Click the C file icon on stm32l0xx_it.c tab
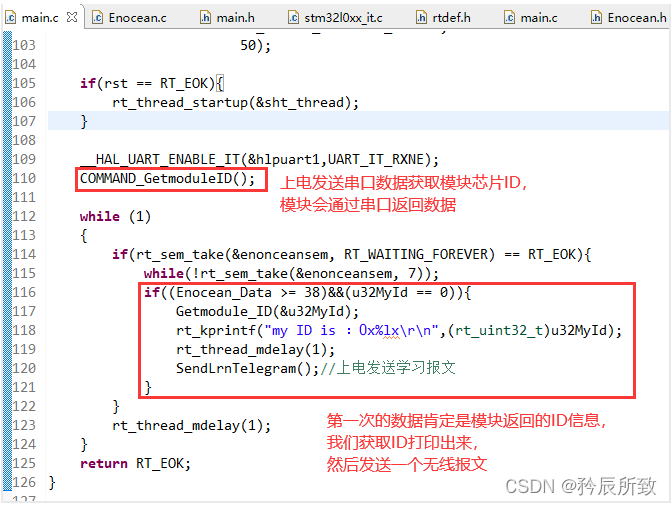 click(x=294, y=18)
